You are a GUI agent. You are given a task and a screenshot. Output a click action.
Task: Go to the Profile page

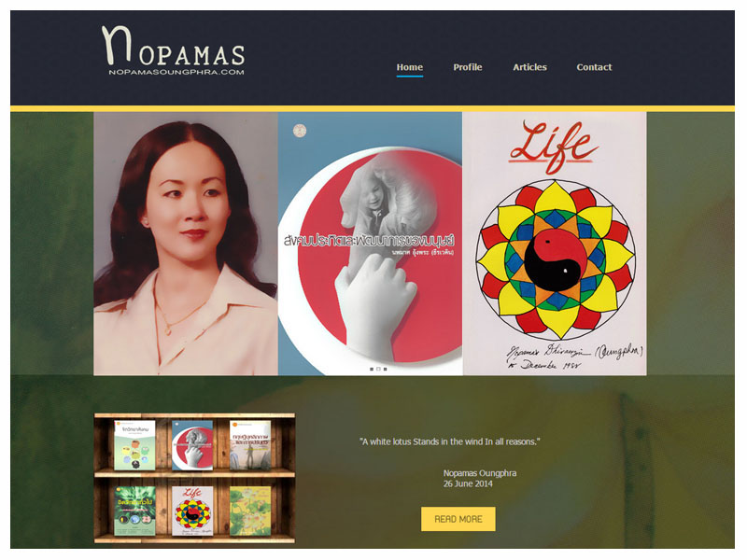tap(468, 67)
